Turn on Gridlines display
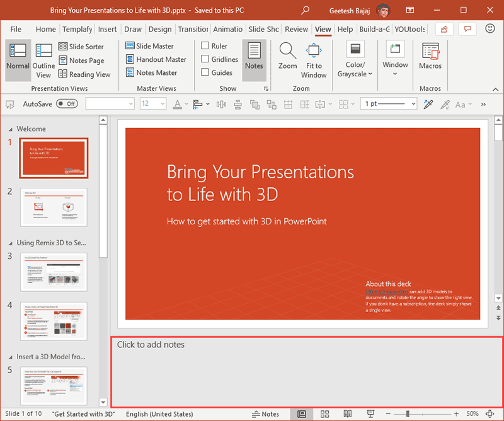This screenshot has height=421, width=504. click(x=206, y=59)
